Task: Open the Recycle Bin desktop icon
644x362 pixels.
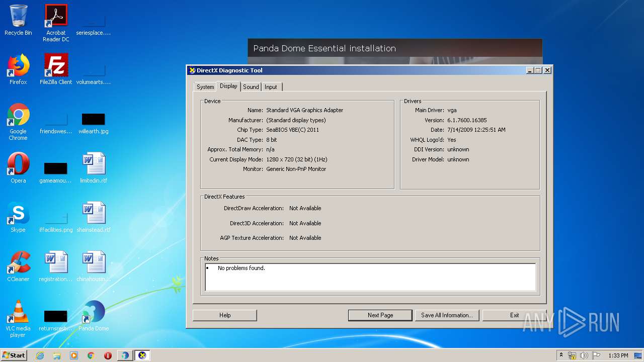Action: pos(18,20)
